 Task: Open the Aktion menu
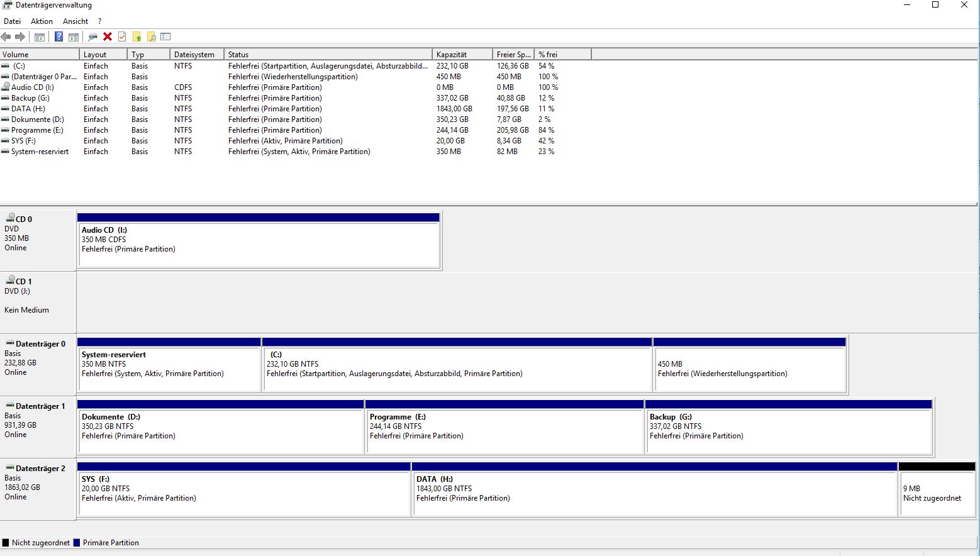(42, 21)
